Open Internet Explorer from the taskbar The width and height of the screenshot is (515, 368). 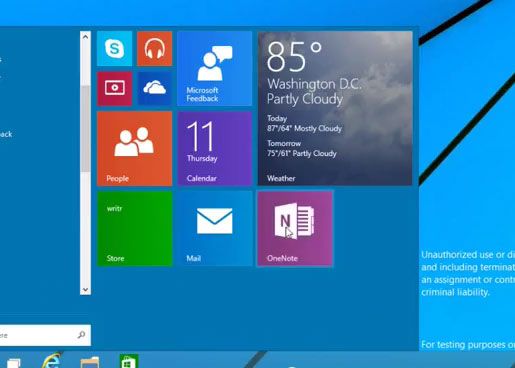pyautogui.click(x=51, y=361)
